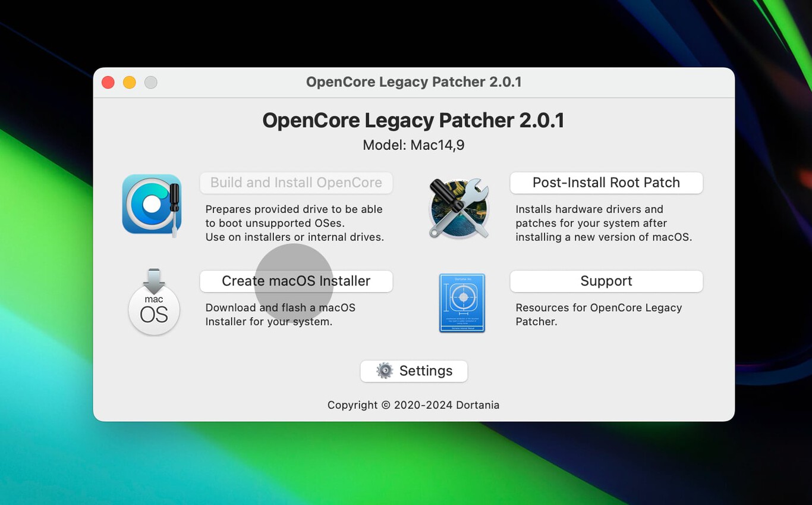Click the window title bar text
Screen dimensions: 812x505
tap(414, 82)
